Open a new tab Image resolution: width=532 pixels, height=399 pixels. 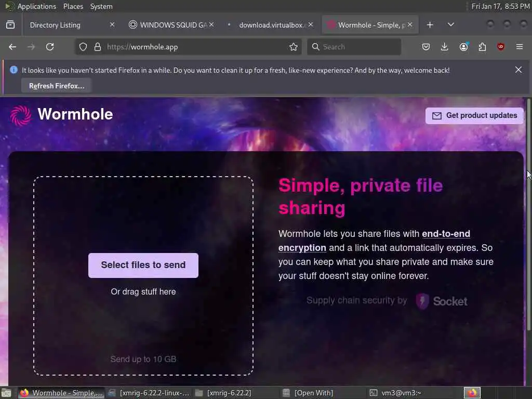(x=430, y=25)
